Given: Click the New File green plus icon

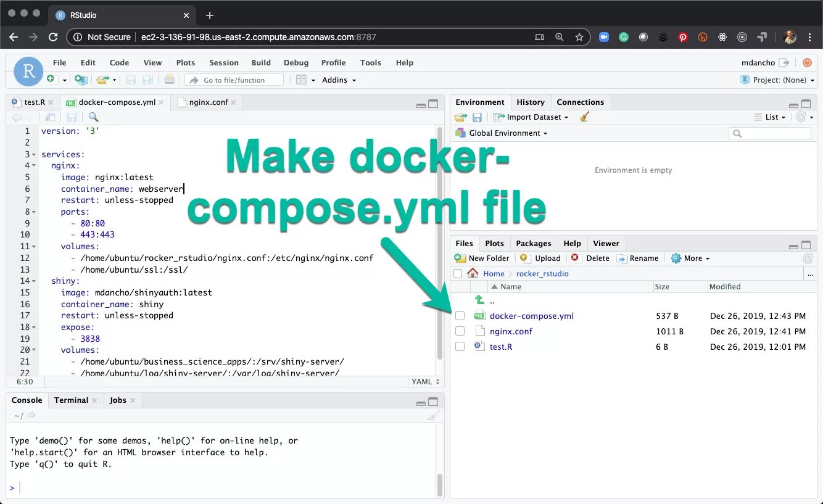Looking at the screenshot, I should coord(52,80).
